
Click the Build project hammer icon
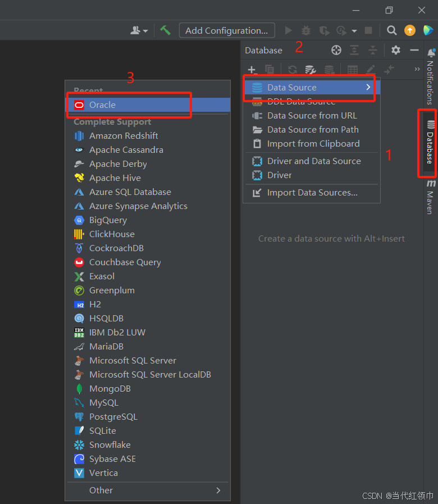166,30
